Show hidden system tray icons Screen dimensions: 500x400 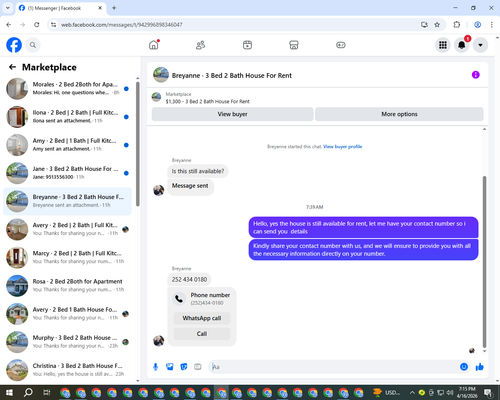point(412,393)
